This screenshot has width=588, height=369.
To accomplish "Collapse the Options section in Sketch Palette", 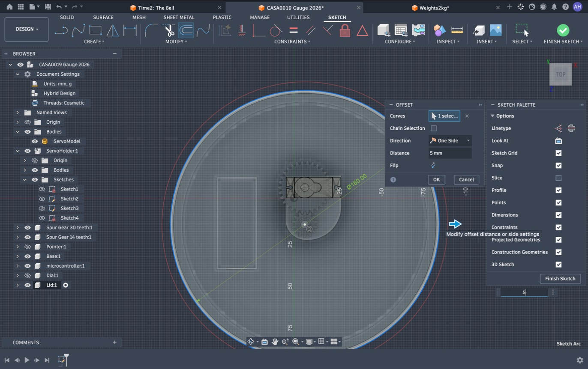I will pos(492,116).
